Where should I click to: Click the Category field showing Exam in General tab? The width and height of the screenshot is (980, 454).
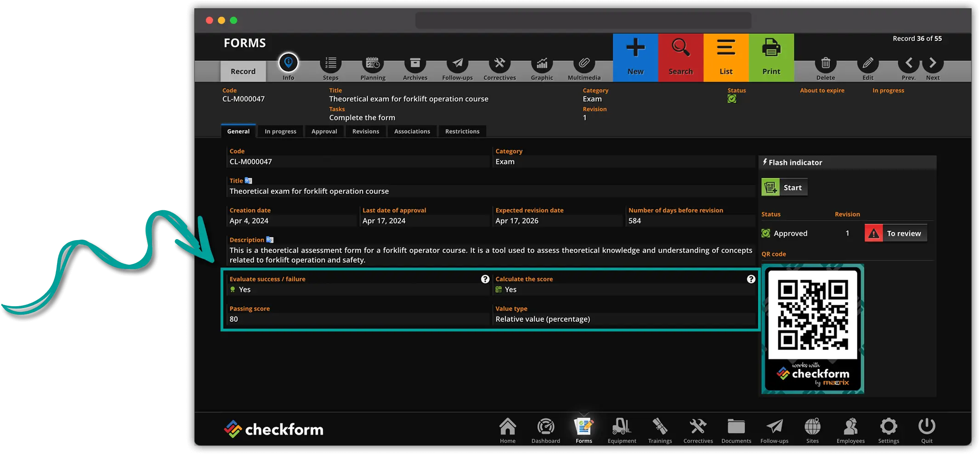[624, 162]
